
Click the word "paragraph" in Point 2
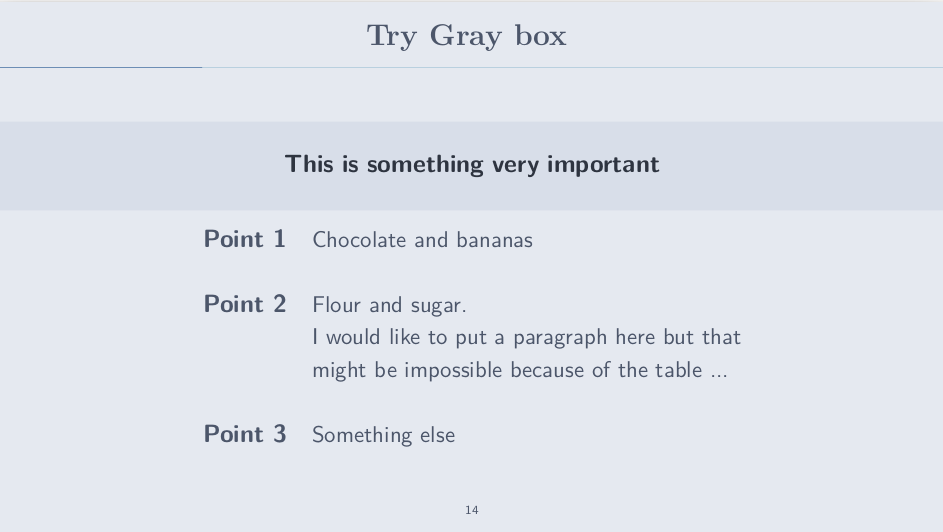560,338
